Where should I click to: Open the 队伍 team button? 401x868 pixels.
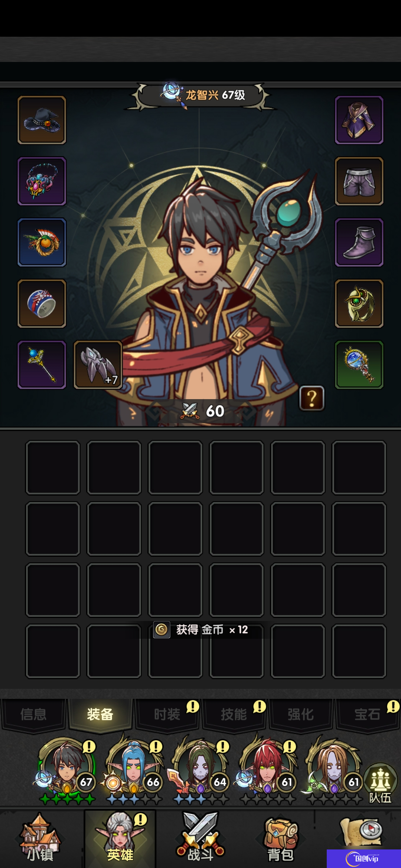click(x=380, y=783)
